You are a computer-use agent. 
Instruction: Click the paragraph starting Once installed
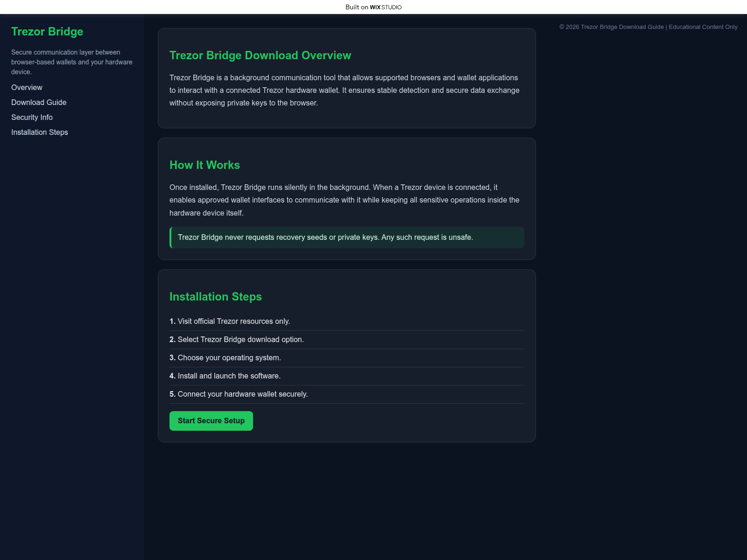[x=345, y=200]
